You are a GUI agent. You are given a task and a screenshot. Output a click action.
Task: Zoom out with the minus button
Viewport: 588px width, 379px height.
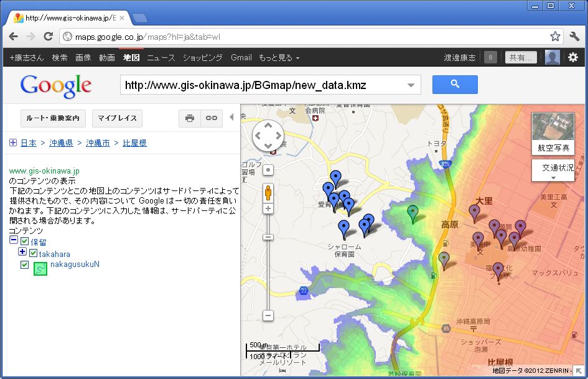[268, 315]
